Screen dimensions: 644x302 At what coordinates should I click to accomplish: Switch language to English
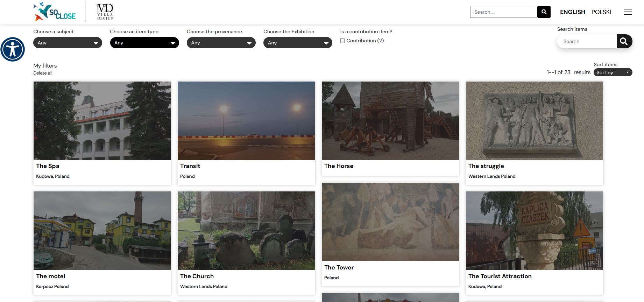[x=572, y=12]
